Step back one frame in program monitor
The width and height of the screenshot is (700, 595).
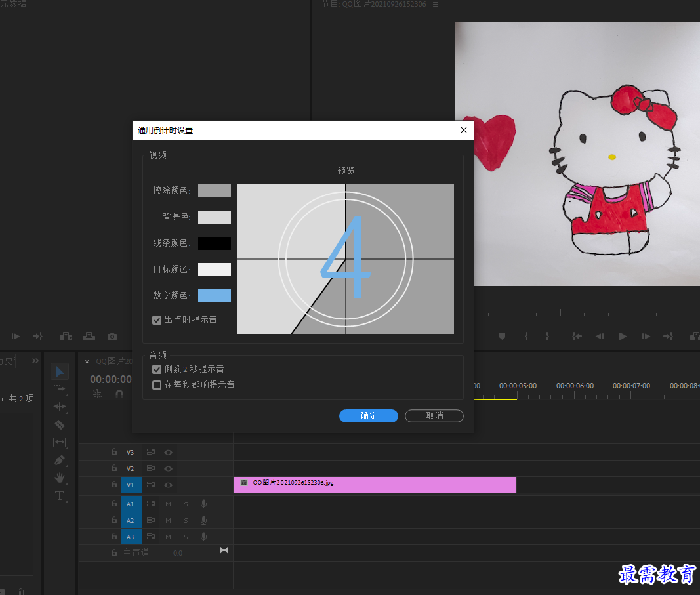pos(600,336)
